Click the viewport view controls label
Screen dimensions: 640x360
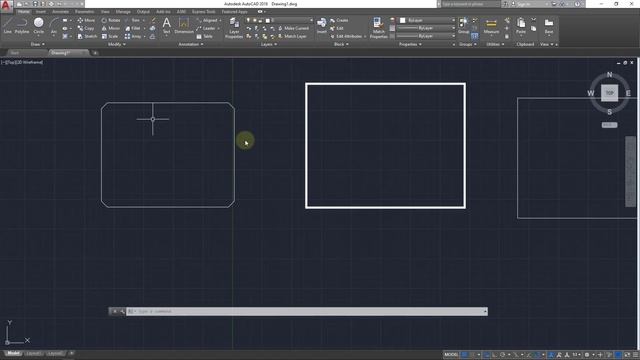point(22,62)
